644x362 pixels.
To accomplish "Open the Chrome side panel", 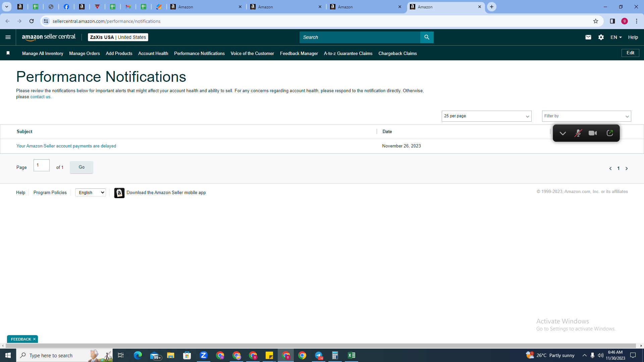I will (x=612, y=21).
